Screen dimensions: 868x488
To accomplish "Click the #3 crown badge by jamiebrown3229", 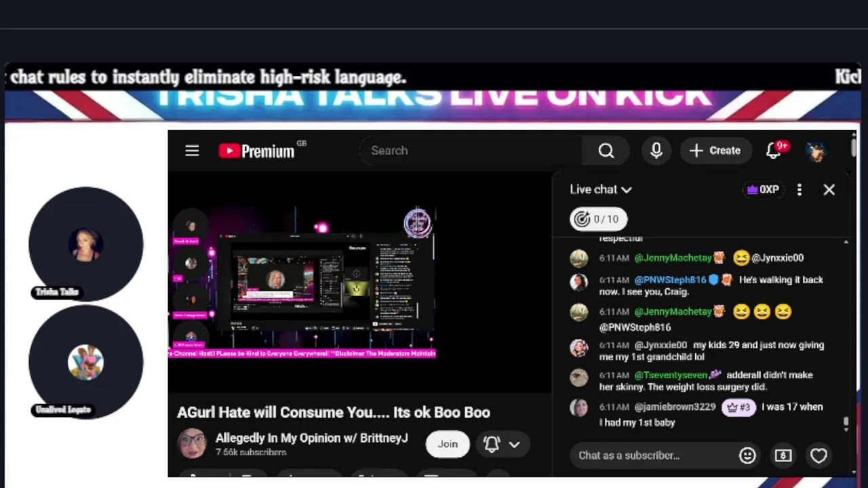I will click(x=738, y=407).
